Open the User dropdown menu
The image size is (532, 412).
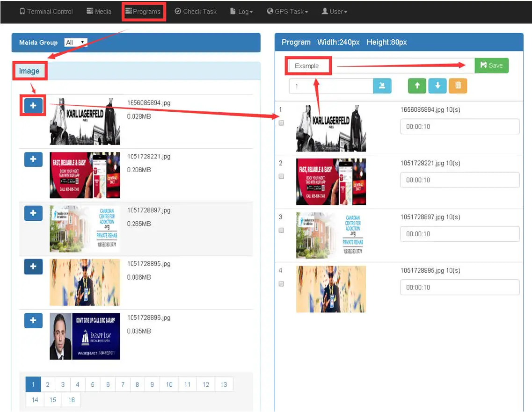(x=334, y=12)
